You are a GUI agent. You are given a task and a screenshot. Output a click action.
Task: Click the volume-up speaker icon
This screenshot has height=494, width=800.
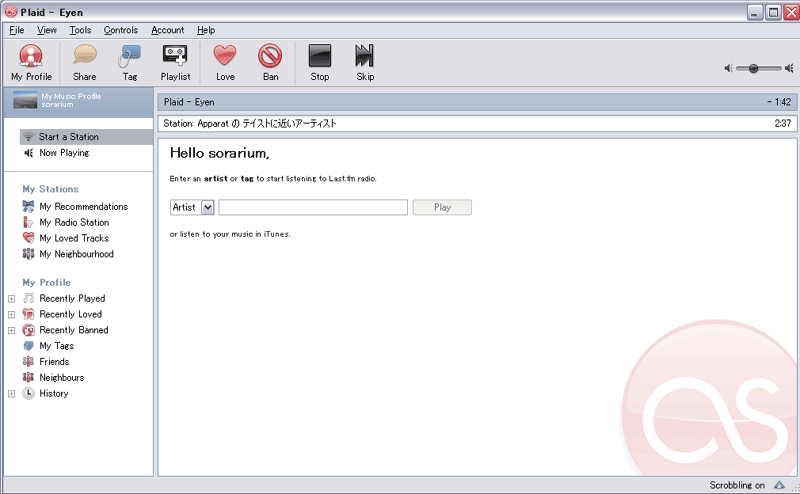point(789,68)
